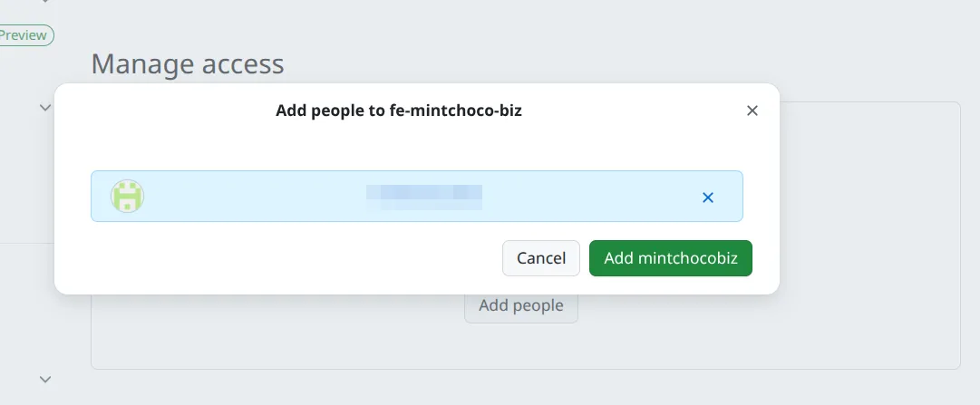The height and width of the screenshot is (405, 980).
Task: Click the blurred username in the selected row
Action: 423,197
